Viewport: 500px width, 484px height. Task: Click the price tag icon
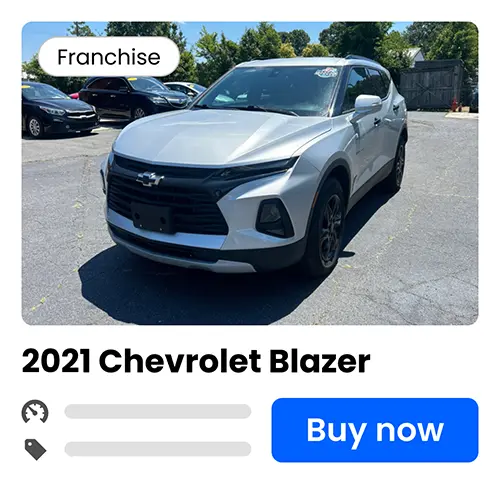click(x=35, y=449)
